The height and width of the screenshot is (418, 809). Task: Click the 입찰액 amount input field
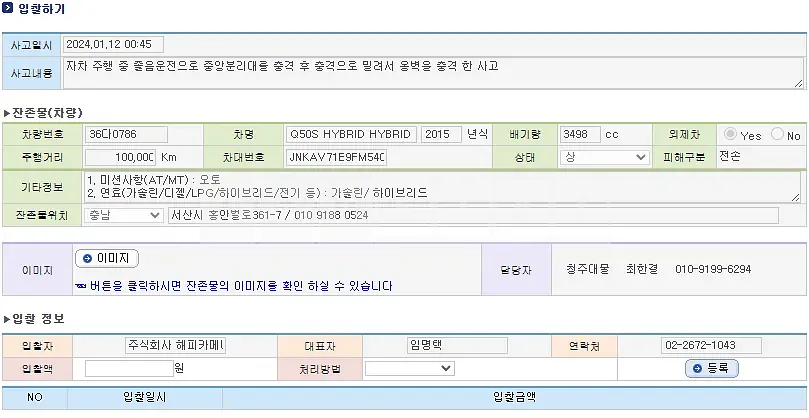point(130,368)
